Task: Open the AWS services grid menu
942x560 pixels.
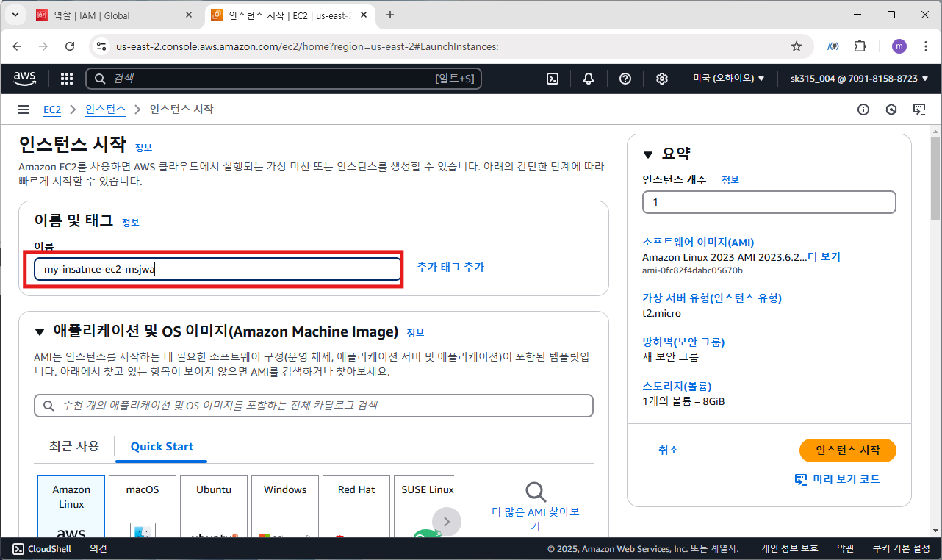Action: click(x=67, y=79)
